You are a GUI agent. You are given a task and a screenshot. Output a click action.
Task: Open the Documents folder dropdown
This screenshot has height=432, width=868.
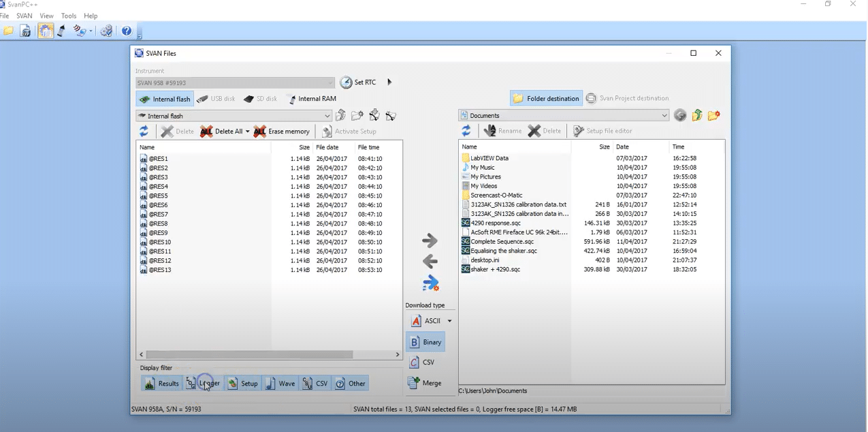click(664, 116)
